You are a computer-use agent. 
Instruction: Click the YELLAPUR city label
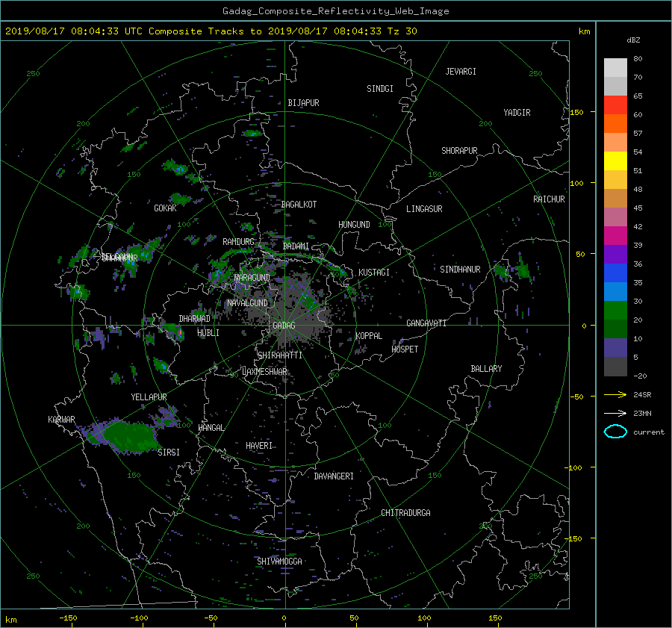point(149,397)
